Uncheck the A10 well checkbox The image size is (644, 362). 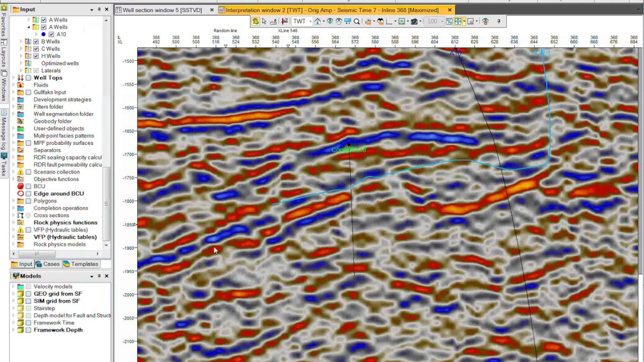coord(51,34)
